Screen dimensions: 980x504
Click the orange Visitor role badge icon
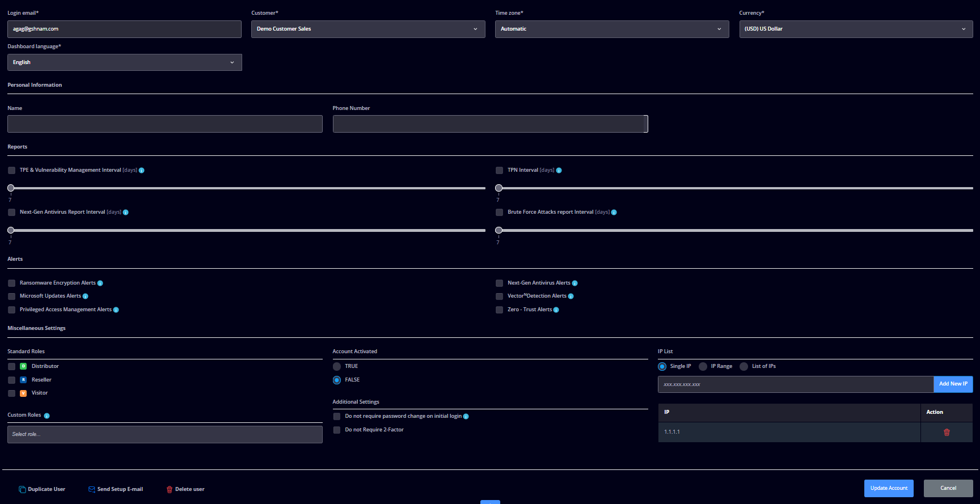[23, 393]
